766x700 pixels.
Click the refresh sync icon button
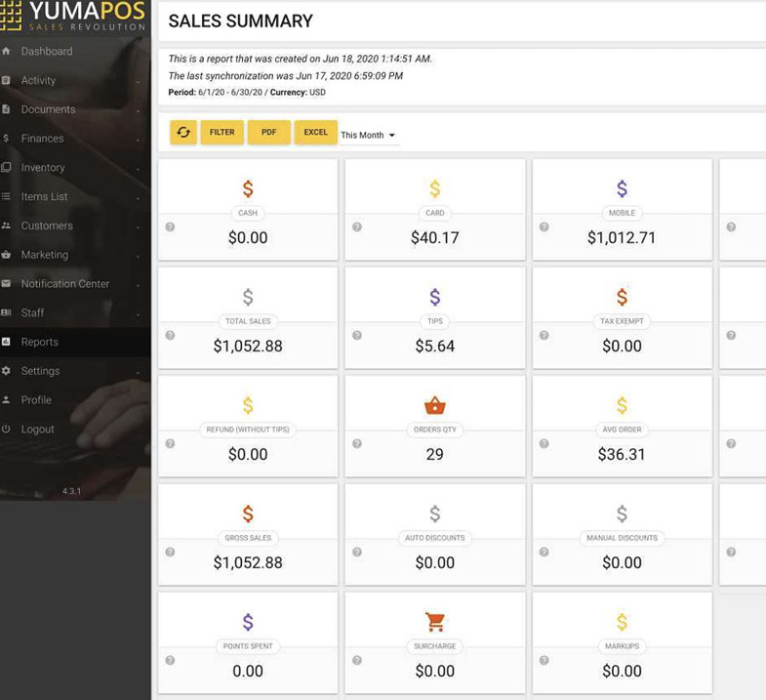[x=183, y=133]
